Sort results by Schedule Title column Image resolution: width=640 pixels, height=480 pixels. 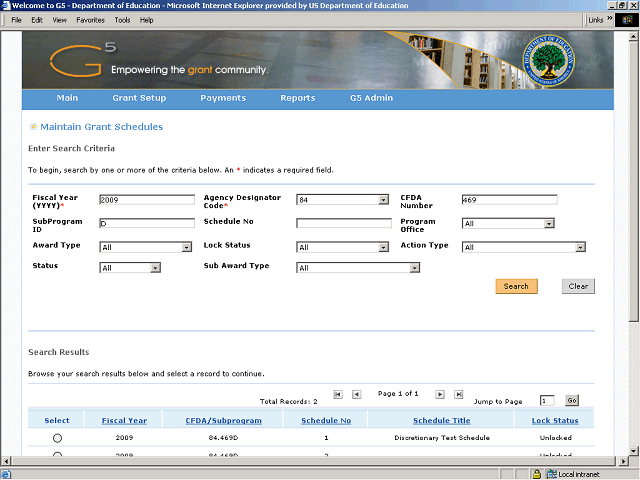pyautogui.click(x=442, y=420)
